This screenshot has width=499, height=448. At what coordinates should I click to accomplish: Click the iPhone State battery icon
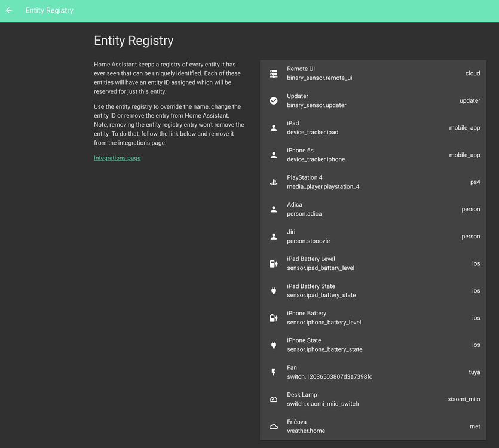(273, 345)
